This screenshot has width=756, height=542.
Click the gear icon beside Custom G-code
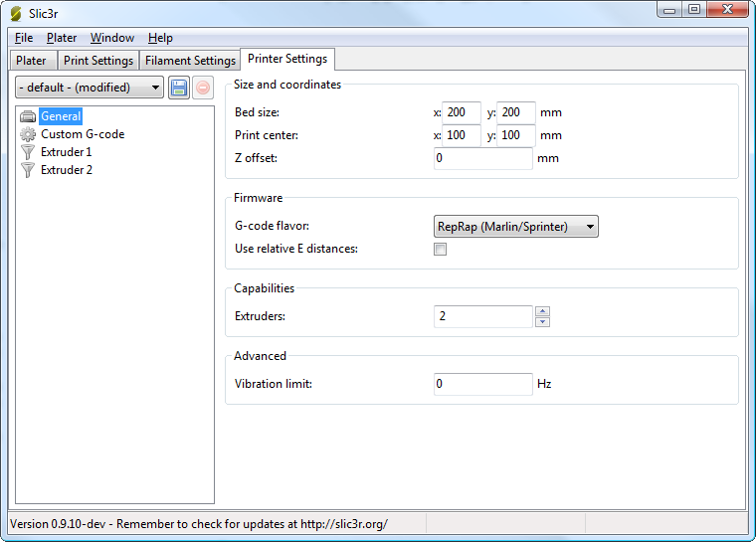click(x=28, y=134)
